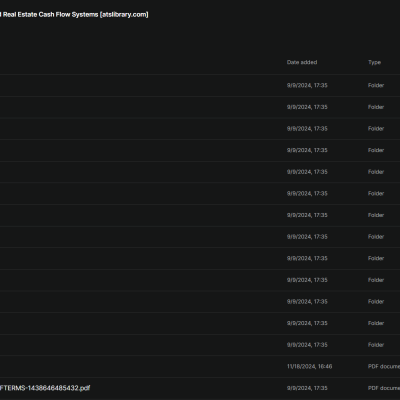400x400 pixels.
Task: Open the FTERMS-1438646485432.pdf file
Action: tap(45, 388)
